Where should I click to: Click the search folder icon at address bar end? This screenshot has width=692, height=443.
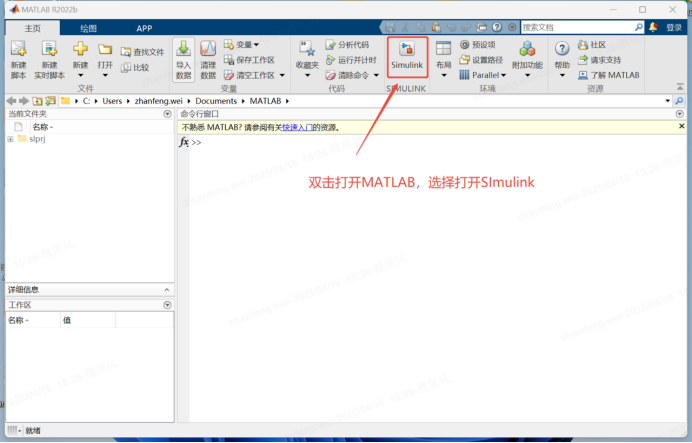[679, 101]
